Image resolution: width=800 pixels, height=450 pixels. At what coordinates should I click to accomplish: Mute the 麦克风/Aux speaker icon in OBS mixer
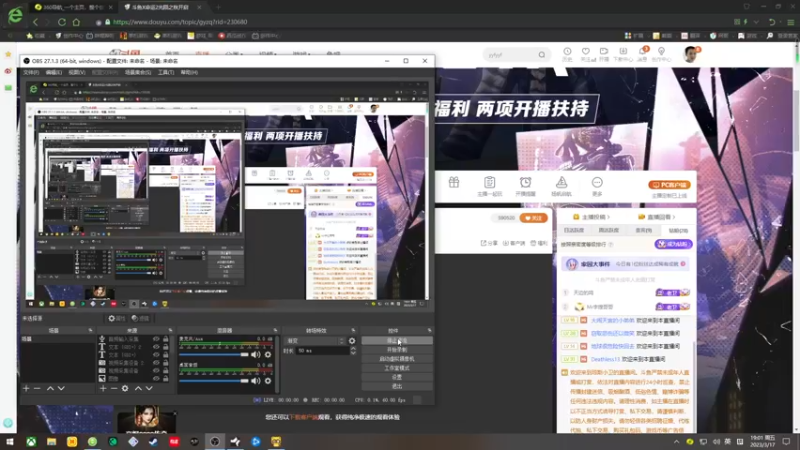(256, 354)
